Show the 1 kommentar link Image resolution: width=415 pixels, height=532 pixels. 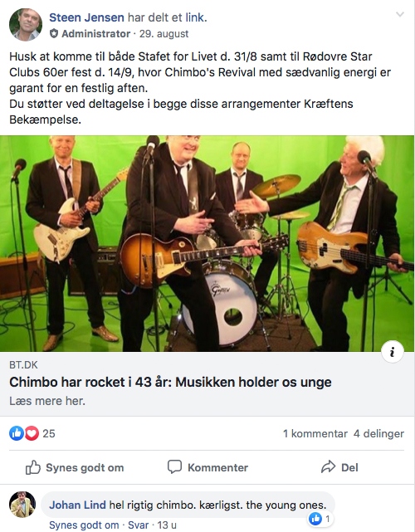coord(315,433)
